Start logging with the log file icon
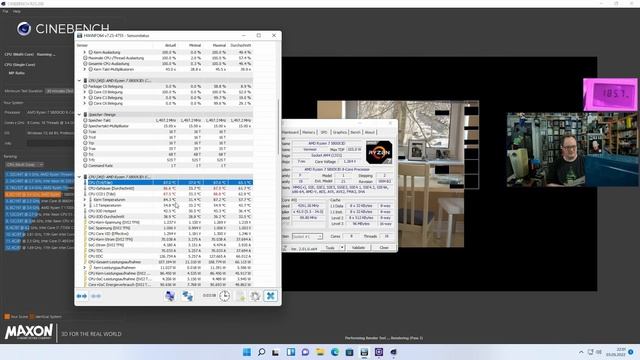Image resolution: width=640 pixels, height=360 pixels. click(240, 296)
